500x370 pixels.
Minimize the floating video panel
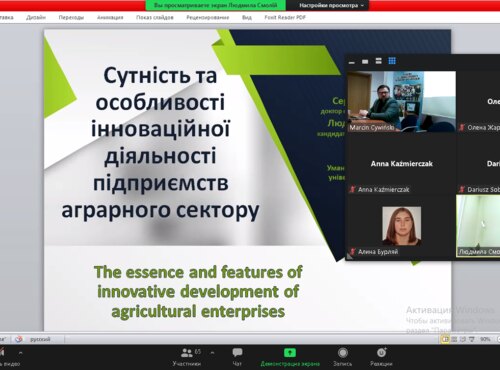tap(352, 62)
